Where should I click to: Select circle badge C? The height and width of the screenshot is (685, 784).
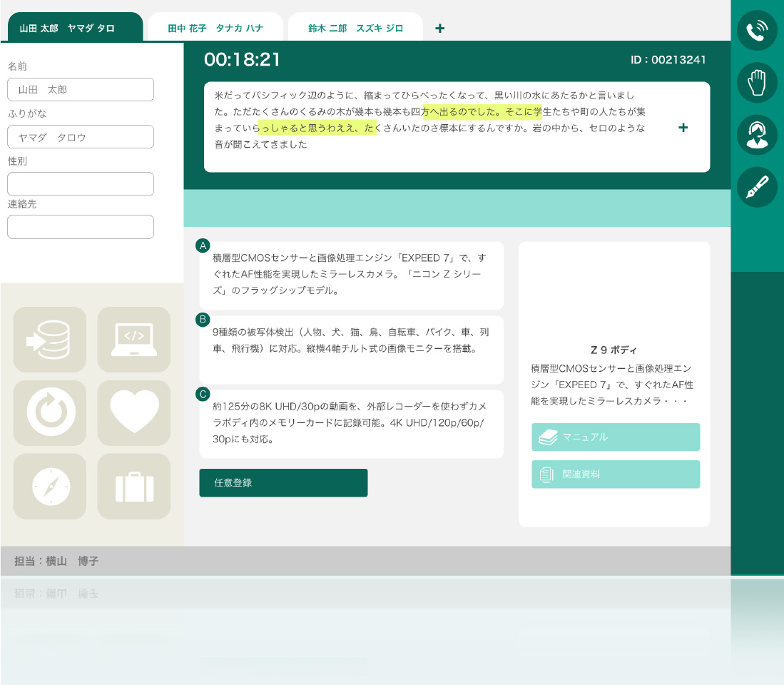pyautogui.click(x=203, y=394)
